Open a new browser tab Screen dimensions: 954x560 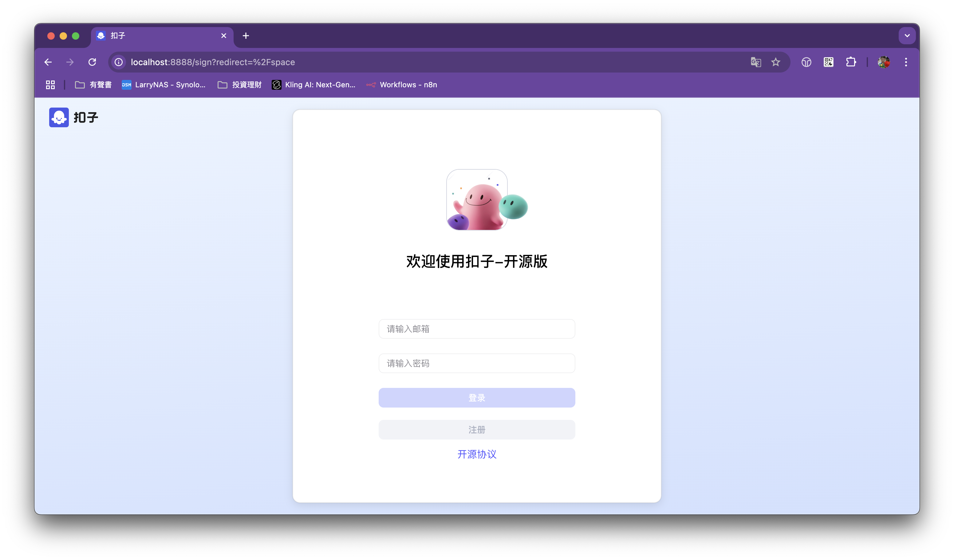pyautogui.click(x=246, y=36)
